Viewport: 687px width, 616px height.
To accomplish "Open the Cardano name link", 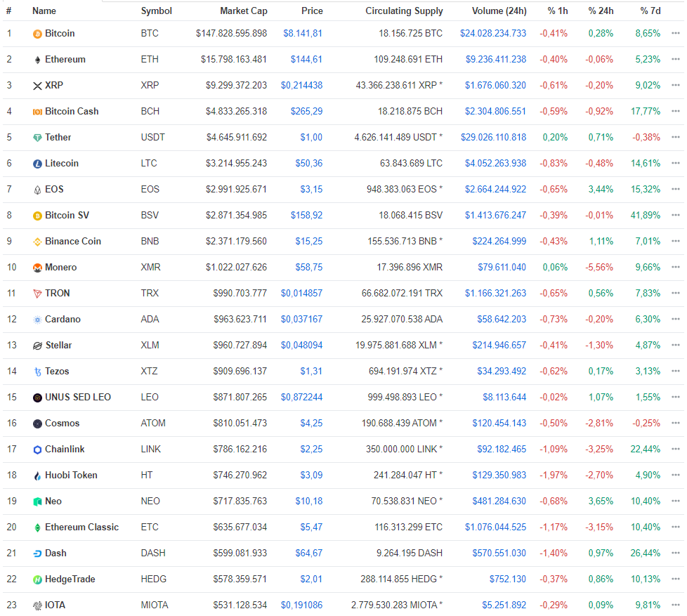I will tap(63, 320).
